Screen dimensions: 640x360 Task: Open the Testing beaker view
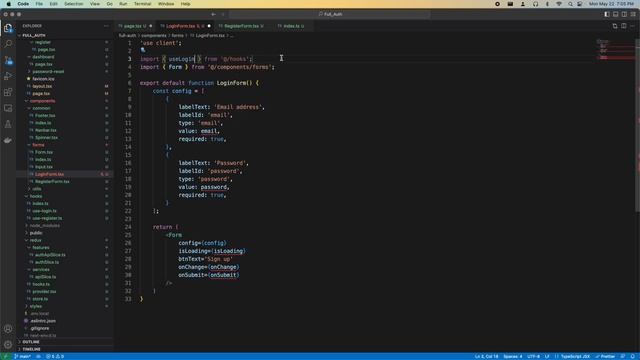point(8,124)
